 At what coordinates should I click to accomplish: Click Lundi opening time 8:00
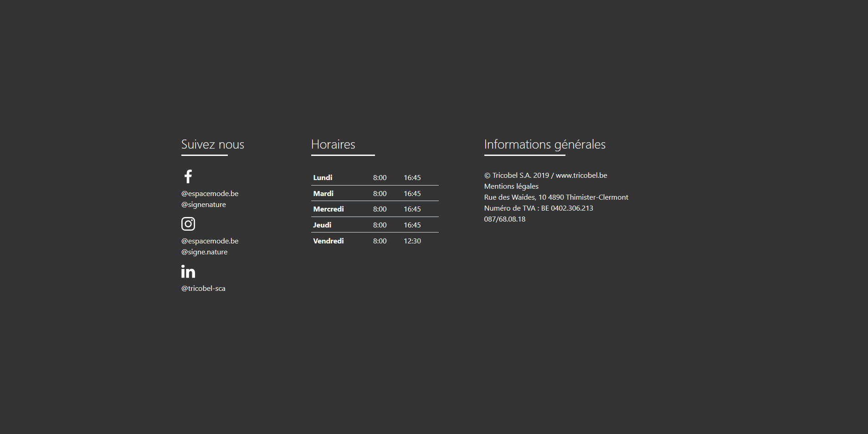pos(380,177)
